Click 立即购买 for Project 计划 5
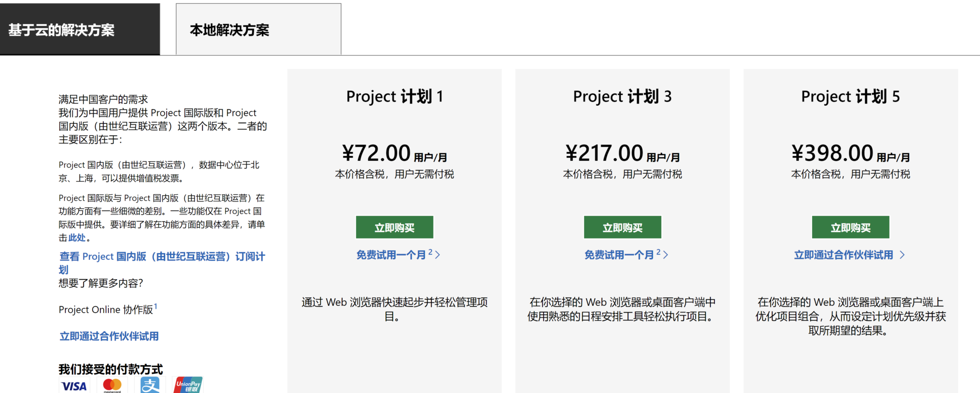Viewport: 980px width, 393px height. click(x=850, y=227)
